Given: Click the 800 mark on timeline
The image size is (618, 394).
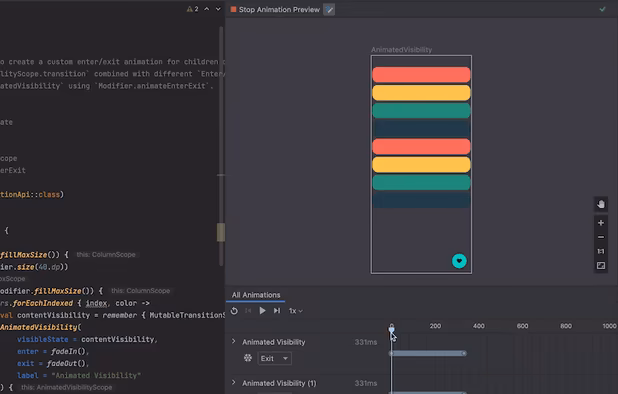Looking at the screenshot, I should [x=566, y=326].
